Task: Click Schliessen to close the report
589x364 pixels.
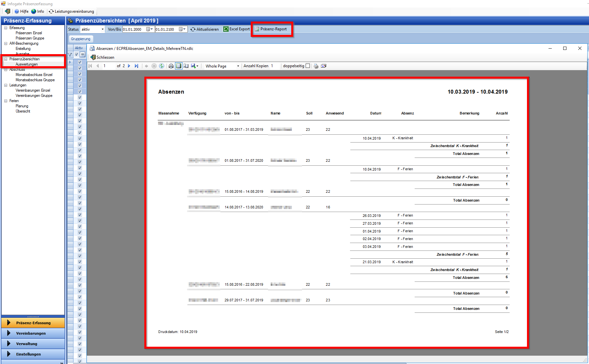Action: point(103,57)
